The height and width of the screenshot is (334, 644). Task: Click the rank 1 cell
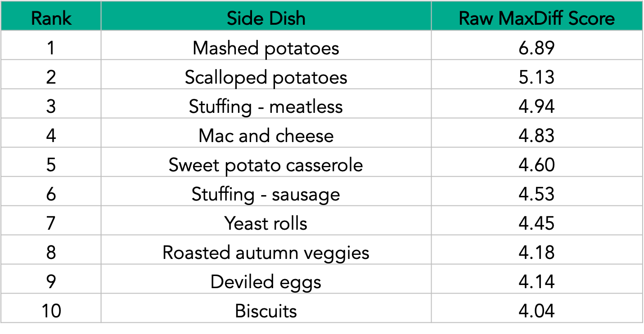click(51, 48)
